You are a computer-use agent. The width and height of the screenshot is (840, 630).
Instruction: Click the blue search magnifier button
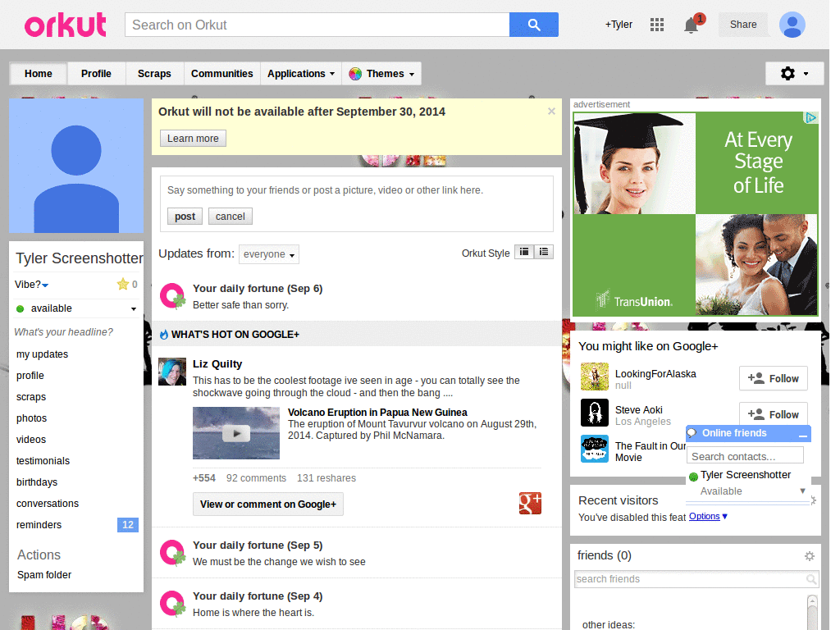coord(533,25)
